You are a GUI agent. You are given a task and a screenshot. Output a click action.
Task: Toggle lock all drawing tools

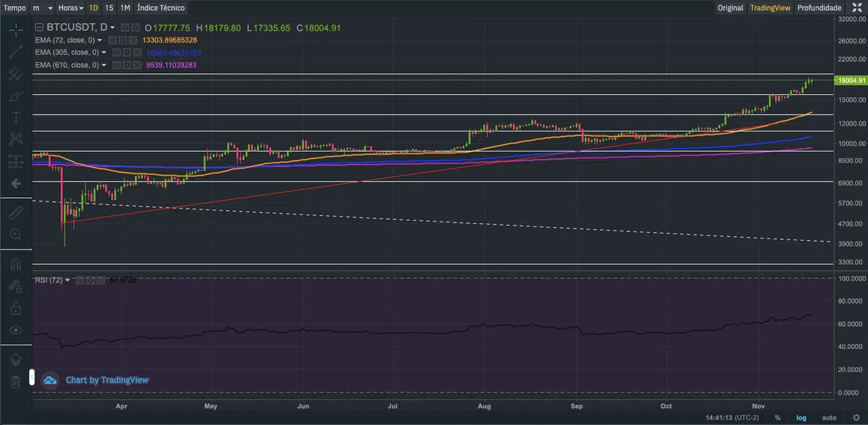click(16, 308)
